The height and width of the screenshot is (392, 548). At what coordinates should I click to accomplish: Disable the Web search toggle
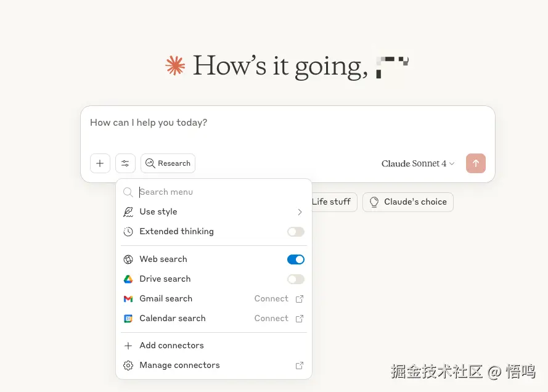click(296, 259)
